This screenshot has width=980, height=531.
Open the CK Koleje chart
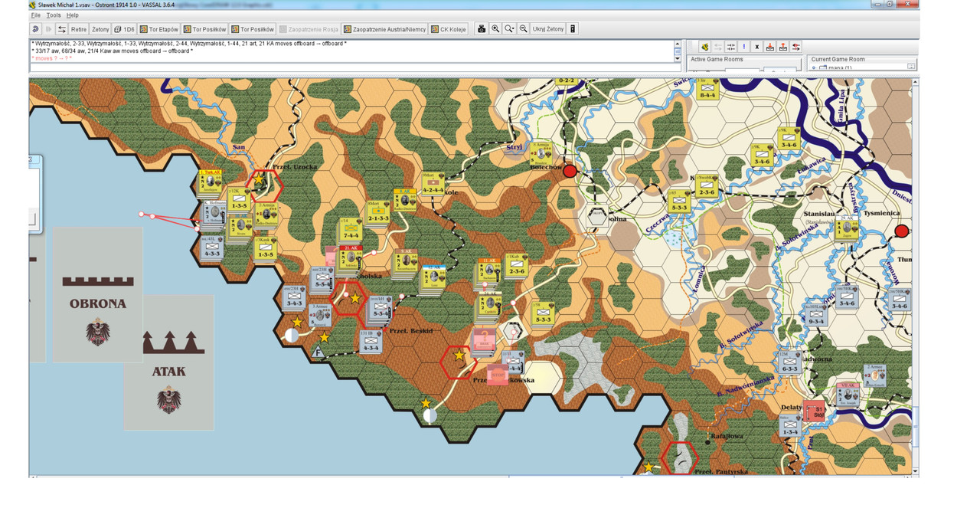click(x=449, y=29)
